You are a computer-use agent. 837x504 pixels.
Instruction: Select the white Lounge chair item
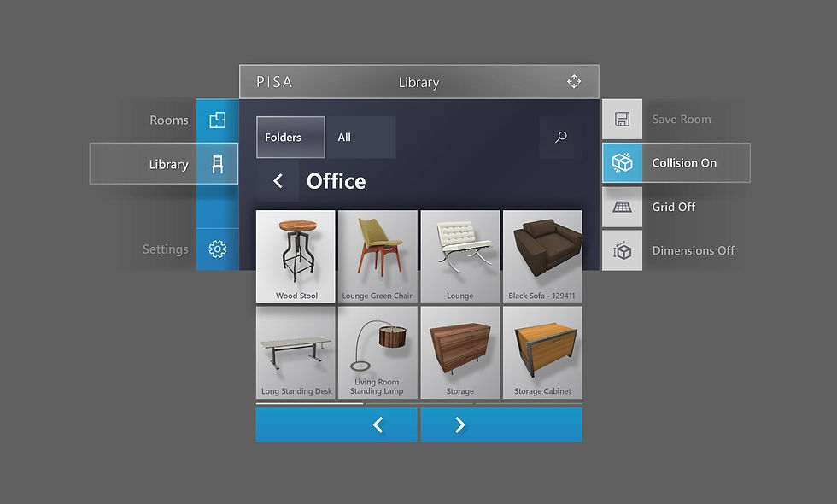click(x=460, y=257)
